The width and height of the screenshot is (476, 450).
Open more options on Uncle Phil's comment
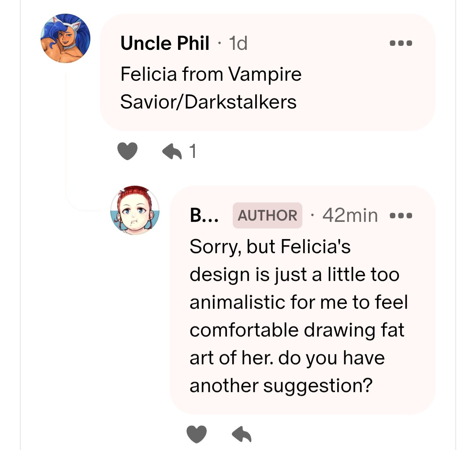[x=401, y=43]
